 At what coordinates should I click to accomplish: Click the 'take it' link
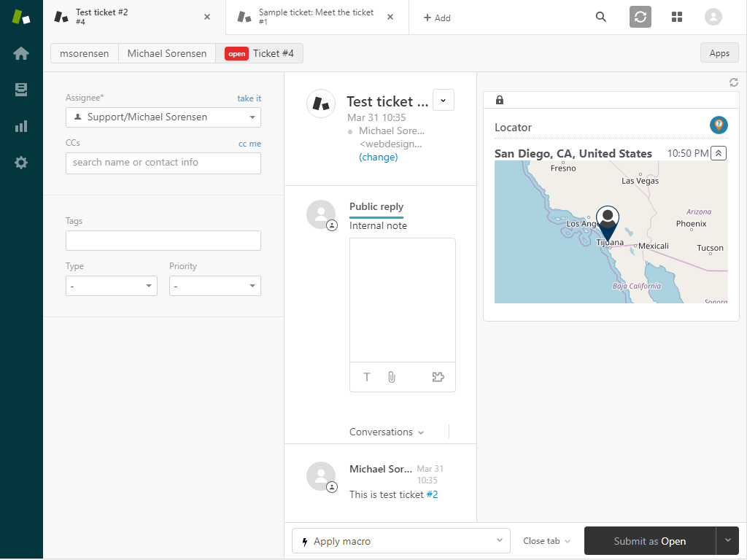click(x=249, y=98)
